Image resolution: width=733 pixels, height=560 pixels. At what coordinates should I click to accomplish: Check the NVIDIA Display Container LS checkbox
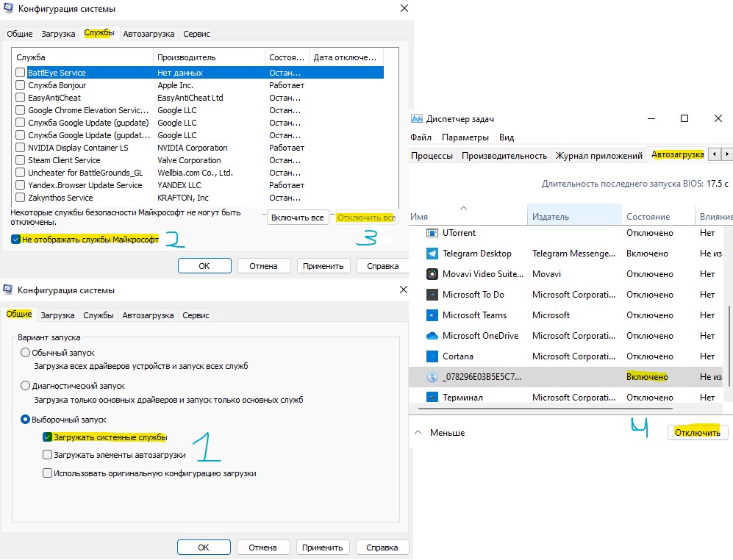[x=20, y=148]
